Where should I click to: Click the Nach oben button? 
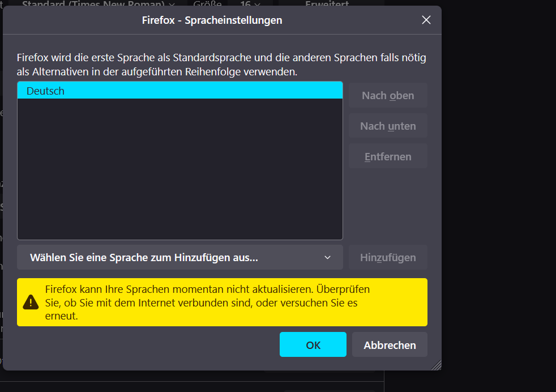388,95
